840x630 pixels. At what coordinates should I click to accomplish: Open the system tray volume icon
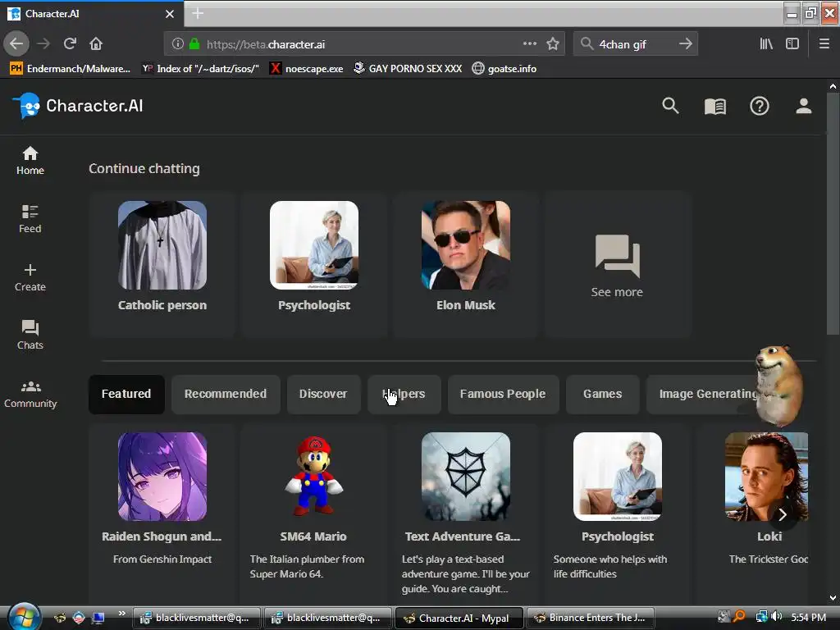pos(776,617)
